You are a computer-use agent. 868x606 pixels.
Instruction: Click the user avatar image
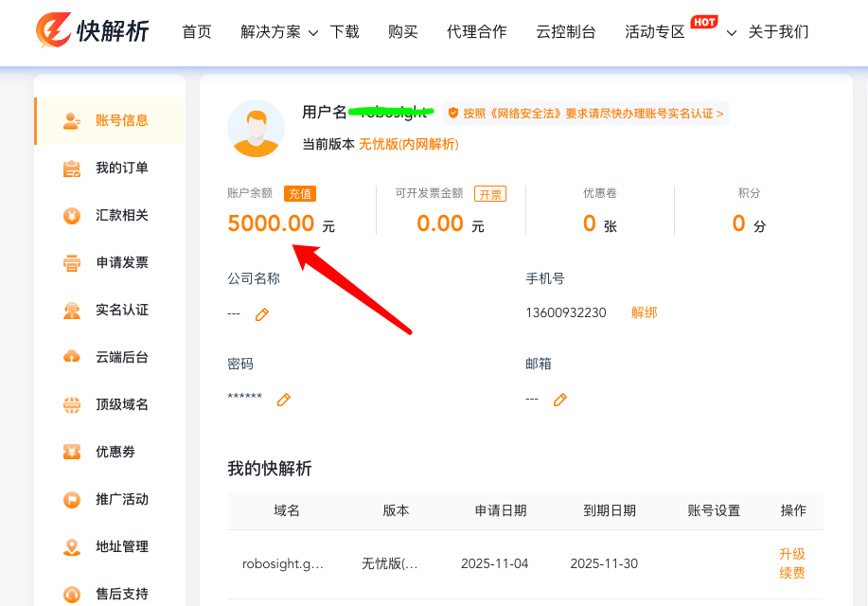(256, 128)
